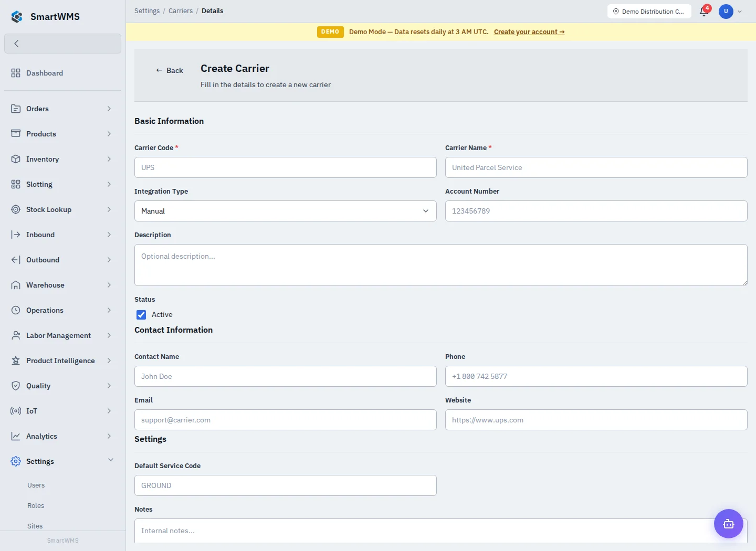Screen dimensions: 756x551
Task: Click the Quality shield icon
Action: pos(16,386)
